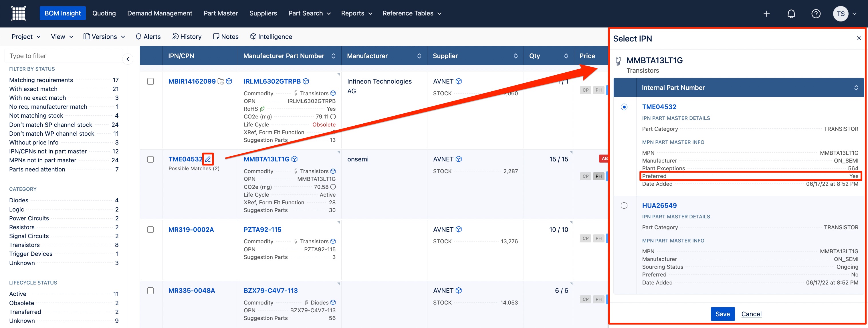
Task: Check the MR335-0048A row checkbox
Action: pyautogui.click(x=150, y=291)
